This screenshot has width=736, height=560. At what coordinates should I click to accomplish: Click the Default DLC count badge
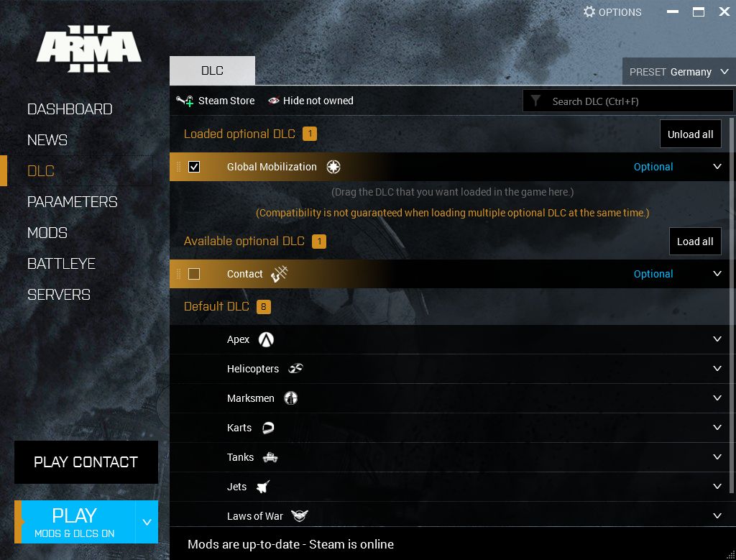(x=263, y=306)
